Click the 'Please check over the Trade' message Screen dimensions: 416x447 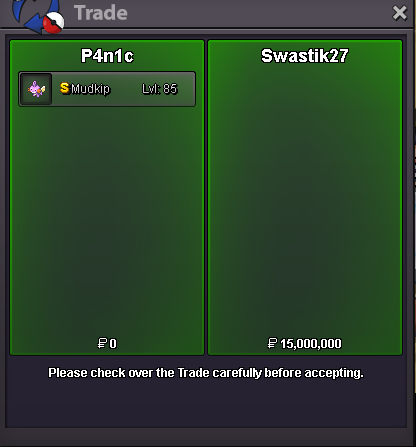pos(206,373)
